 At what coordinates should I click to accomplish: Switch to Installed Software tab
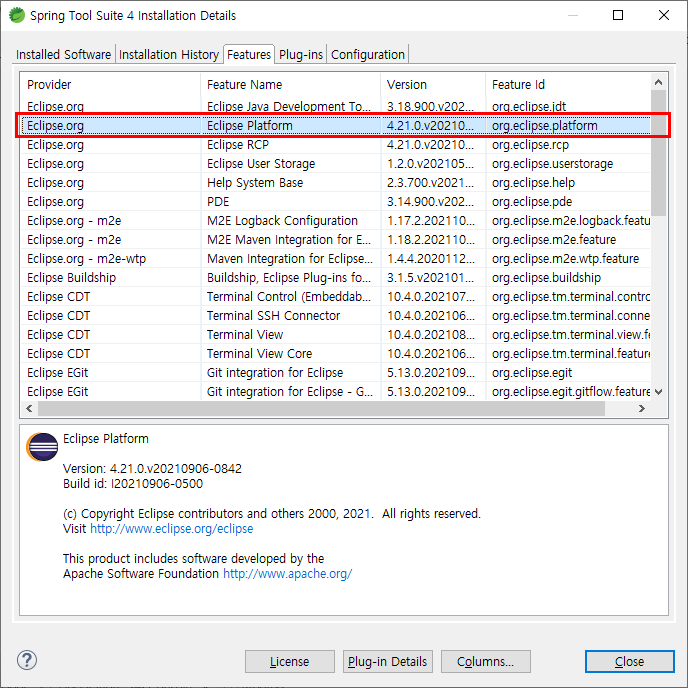[x=64, y=54]
